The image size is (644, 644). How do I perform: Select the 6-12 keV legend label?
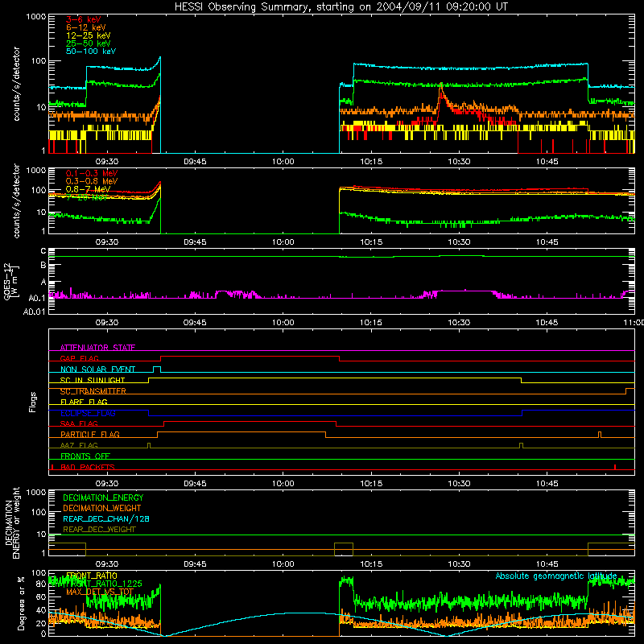point(86,27)
